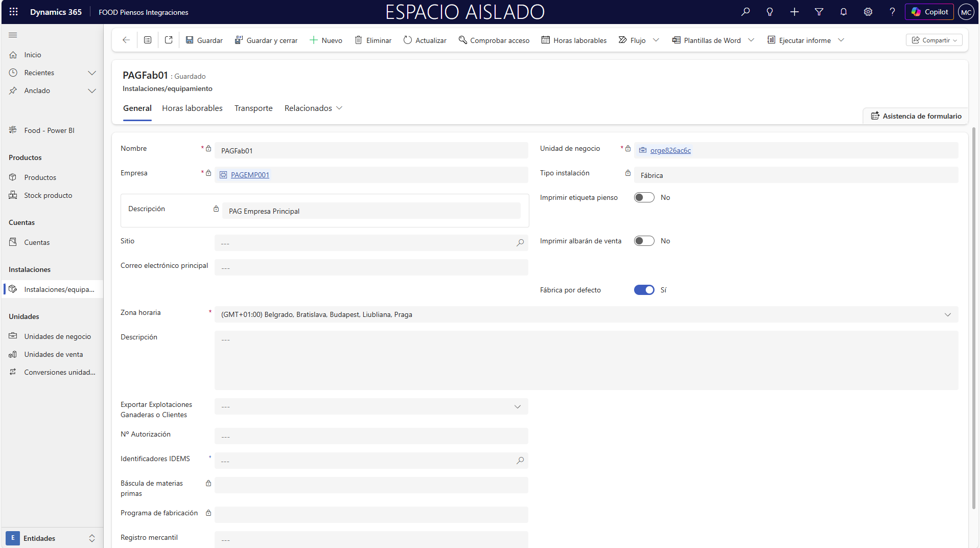Click the back arrow in command bar

[x=126, y=40]
